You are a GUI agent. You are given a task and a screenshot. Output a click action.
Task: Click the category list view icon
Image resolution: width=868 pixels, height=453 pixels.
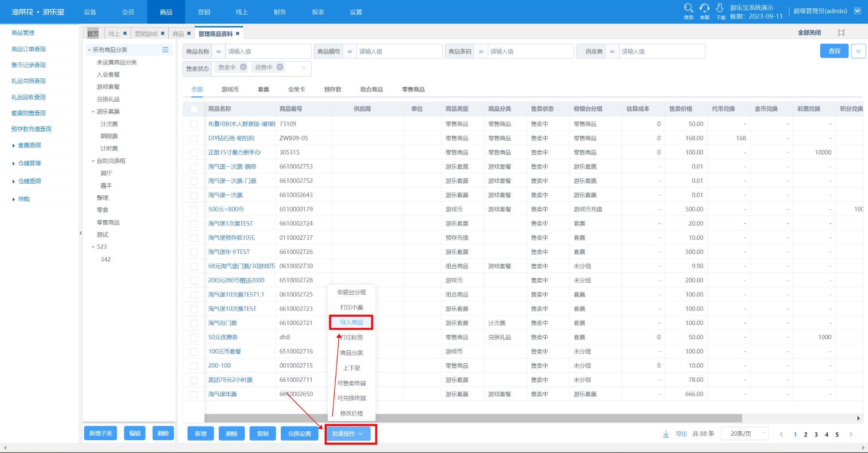pyautogui.click(x=166, y=50)
